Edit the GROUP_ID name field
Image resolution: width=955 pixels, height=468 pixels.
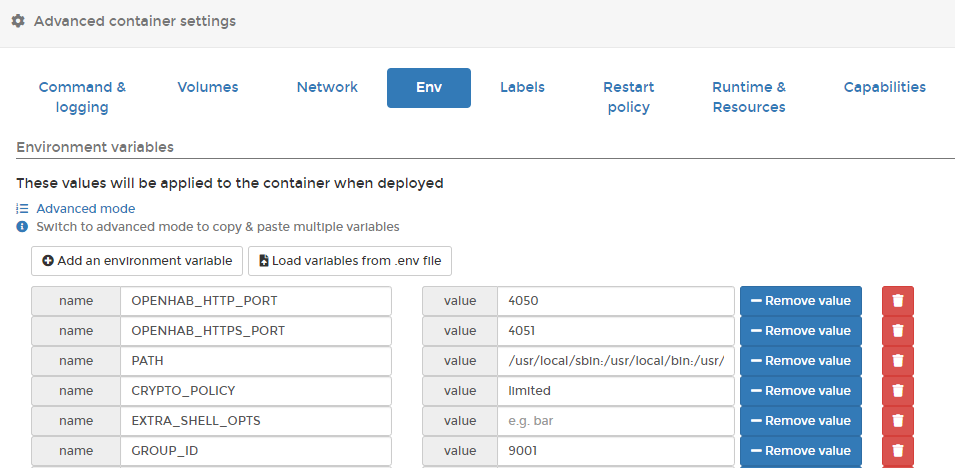[256, 451]
